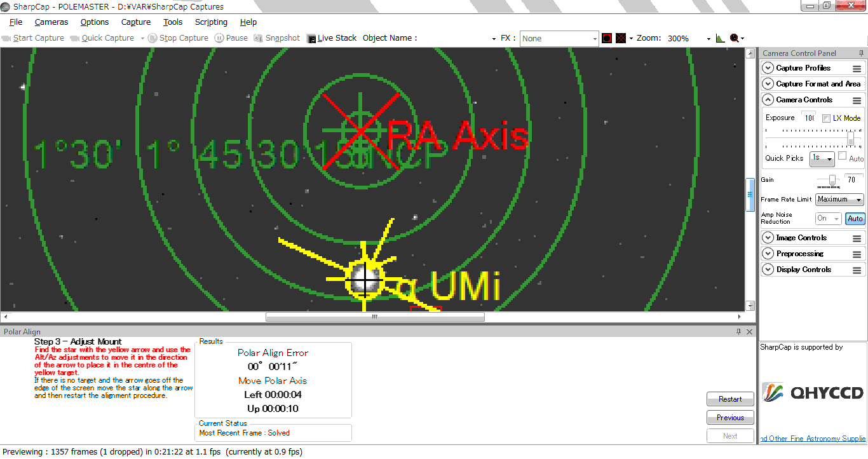Pin the Camera Control Panel
Image resolution: width=868 pixels, height=459 pixels.
pos(860,53)
